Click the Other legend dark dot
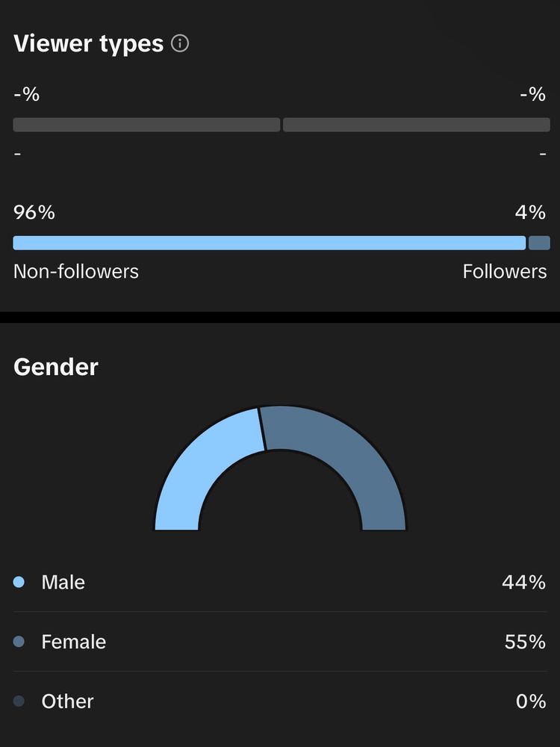 (19, 701)
